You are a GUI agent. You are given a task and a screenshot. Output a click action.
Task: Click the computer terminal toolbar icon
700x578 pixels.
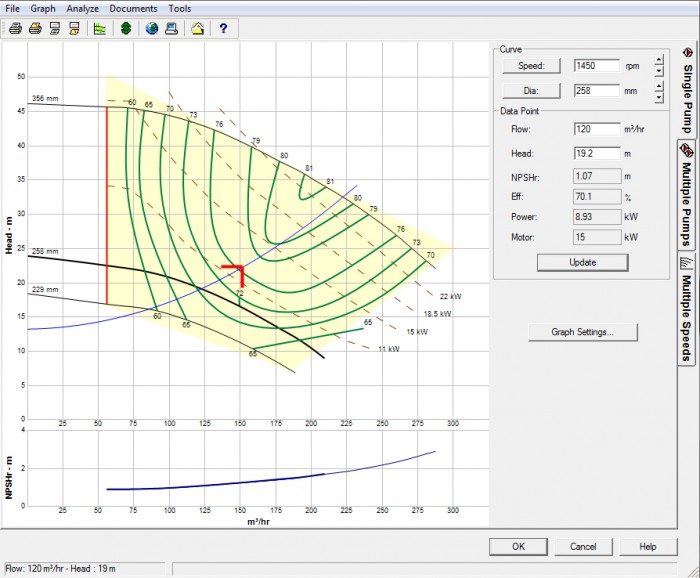tap(171, 29)
